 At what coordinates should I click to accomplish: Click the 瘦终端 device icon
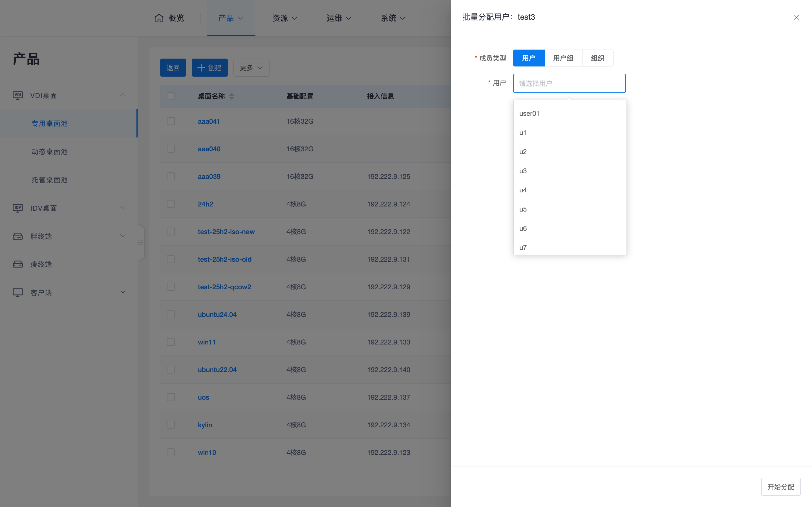(18, 264)
